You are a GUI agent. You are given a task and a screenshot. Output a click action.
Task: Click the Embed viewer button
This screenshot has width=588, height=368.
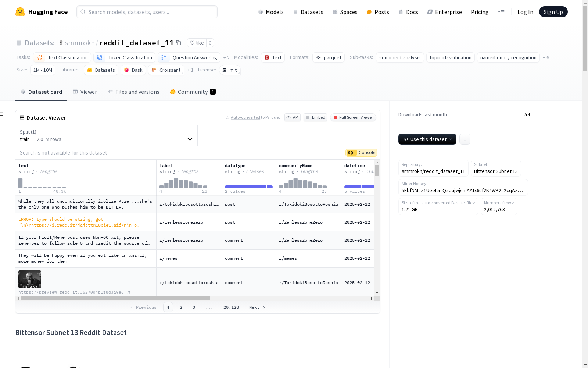[315, 117]
